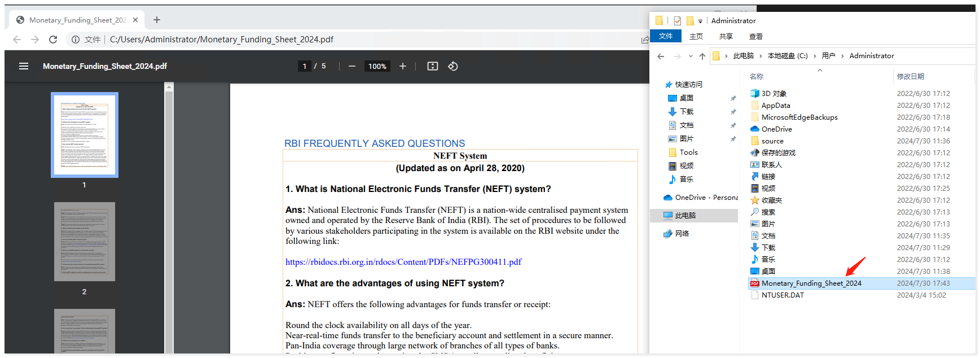Click the PDF page number field
The width and height of the screenshot is (980, 358).
pos(305,66)
